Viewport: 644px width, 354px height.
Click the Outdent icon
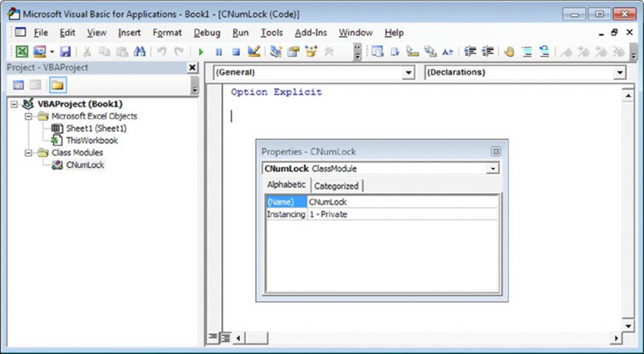pyautogui.click(x=488, y=51)
